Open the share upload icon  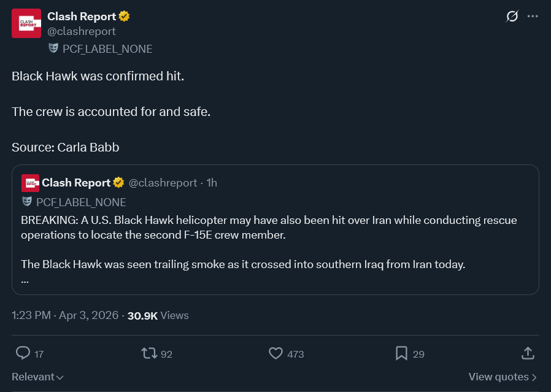tap(527, 353)
